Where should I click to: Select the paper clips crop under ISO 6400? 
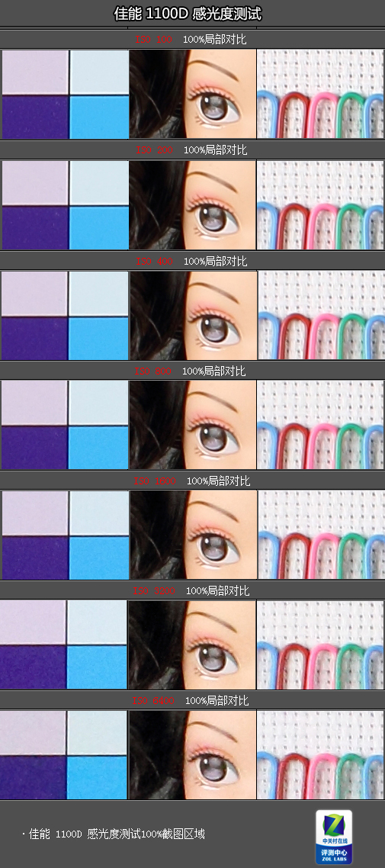pos(321,755)
